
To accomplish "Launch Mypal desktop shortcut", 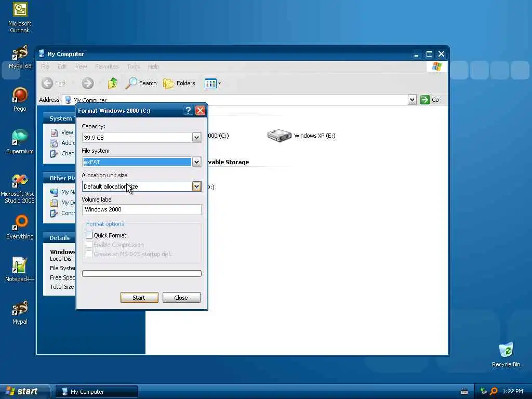I will point(20,312).
